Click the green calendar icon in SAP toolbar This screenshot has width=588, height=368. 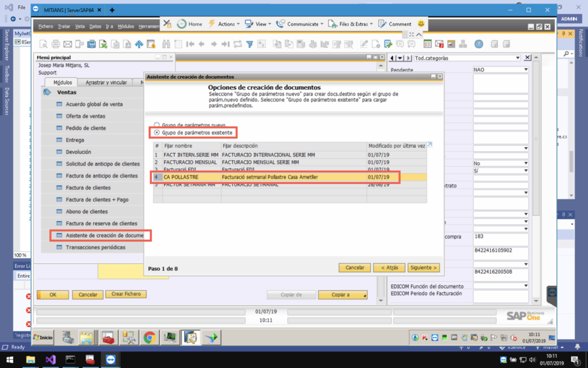pyautogui.click(x=427, y=44)
